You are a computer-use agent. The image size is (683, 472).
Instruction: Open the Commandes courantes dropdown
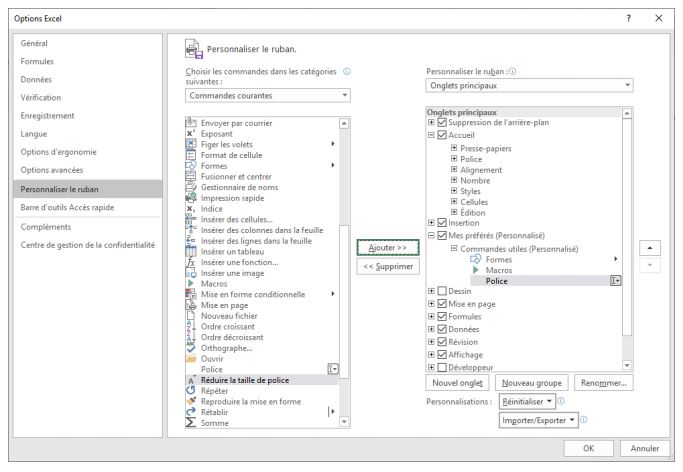point(268,95)
